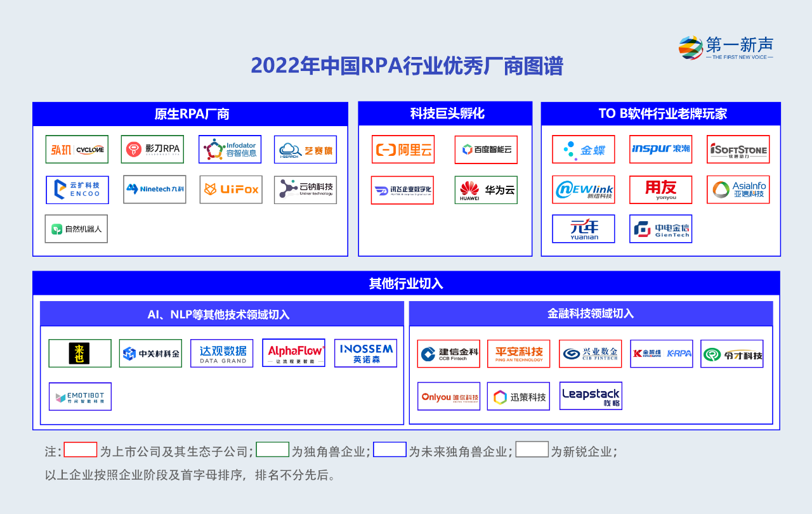812x514 pixels.
Task: Select the black-and-yellow 来也 logo
Action: click(x=80, y=353)
